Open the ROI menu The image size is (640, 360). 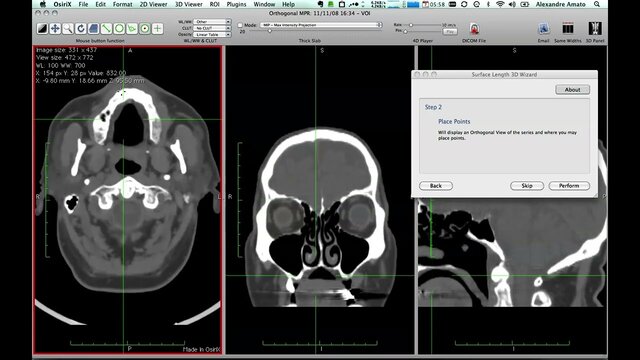(214, 4)
